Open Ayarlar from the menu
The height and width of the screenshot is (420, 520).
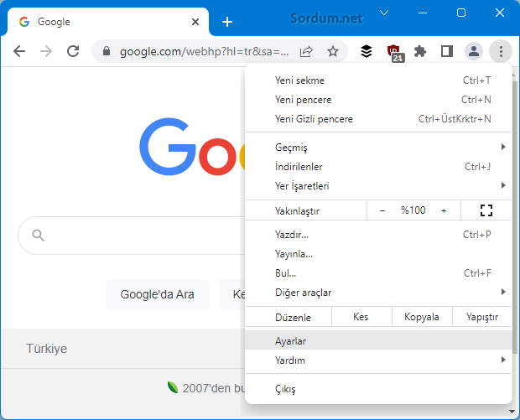[x=378, y=340]
